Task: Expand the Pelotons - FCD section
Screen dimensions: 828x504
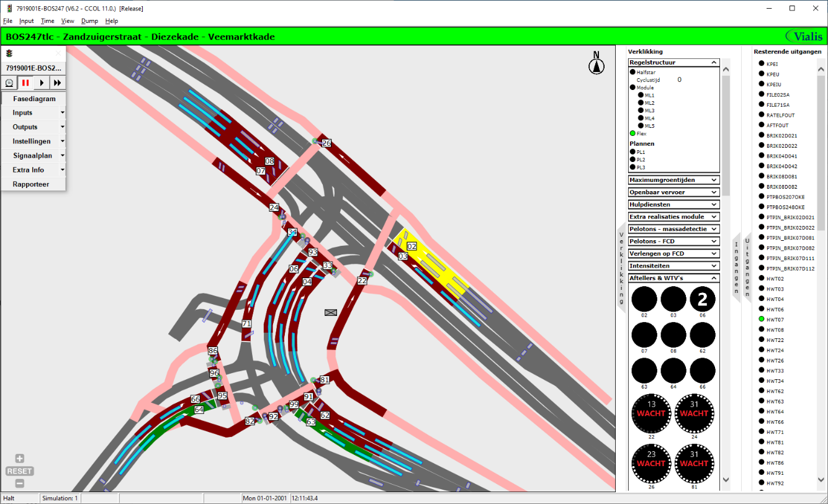Action: click(x=714, y=241)
